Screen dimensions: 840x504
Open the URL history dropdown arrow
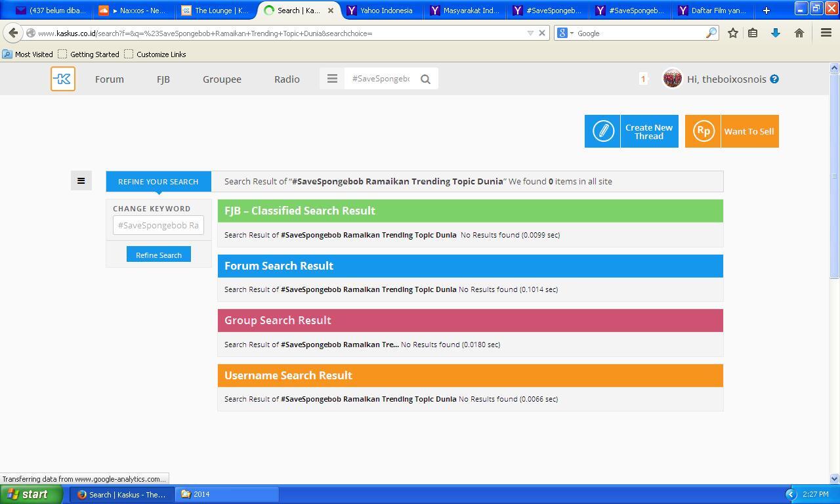530,33
